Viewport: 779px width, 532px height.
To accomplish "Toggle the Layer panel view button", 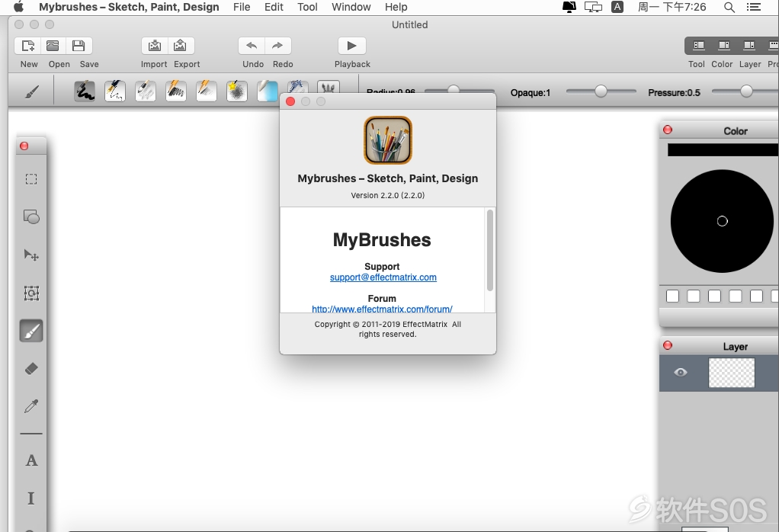I will (x=749, y=46).
